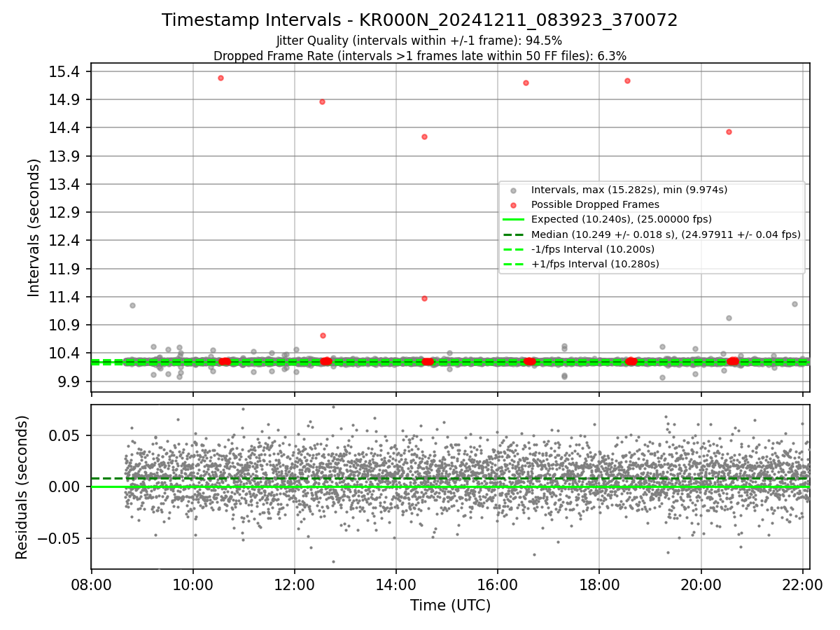Click the x-axis tick label '16:00'
This screenshot has height=630, width=840.
pos(498,584)
